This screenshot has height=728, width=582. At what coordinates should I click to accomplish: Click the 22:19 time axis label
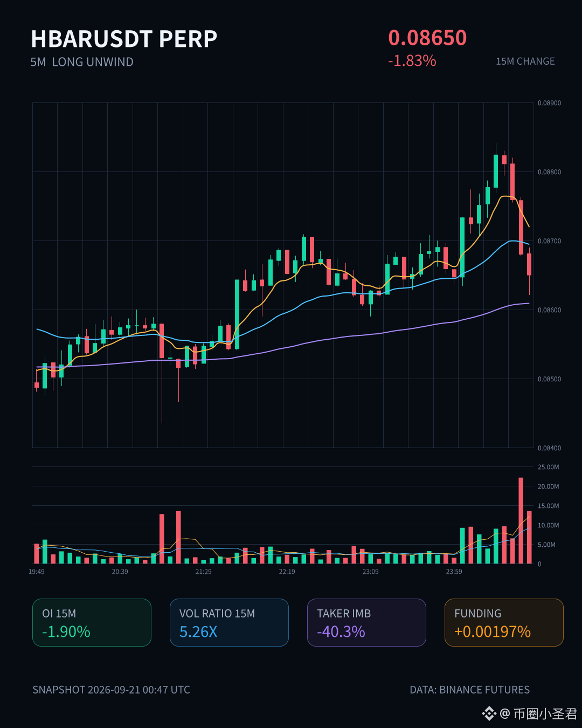point(287,572)
